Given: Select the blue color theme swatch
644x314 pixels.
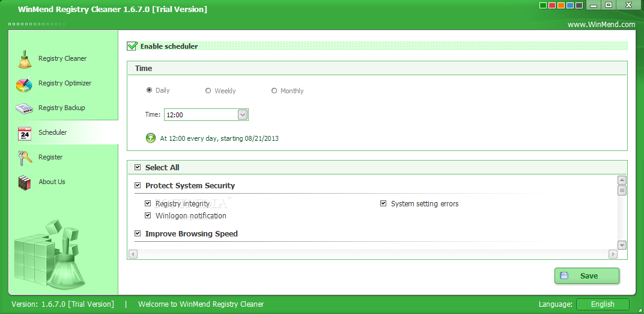Looking at the screenshot, I should pos(570,6).
